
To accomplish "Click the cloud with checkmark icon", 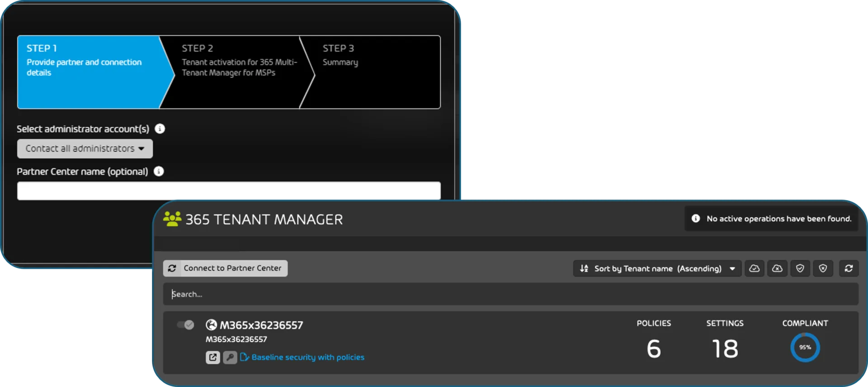I will [754, 268].
